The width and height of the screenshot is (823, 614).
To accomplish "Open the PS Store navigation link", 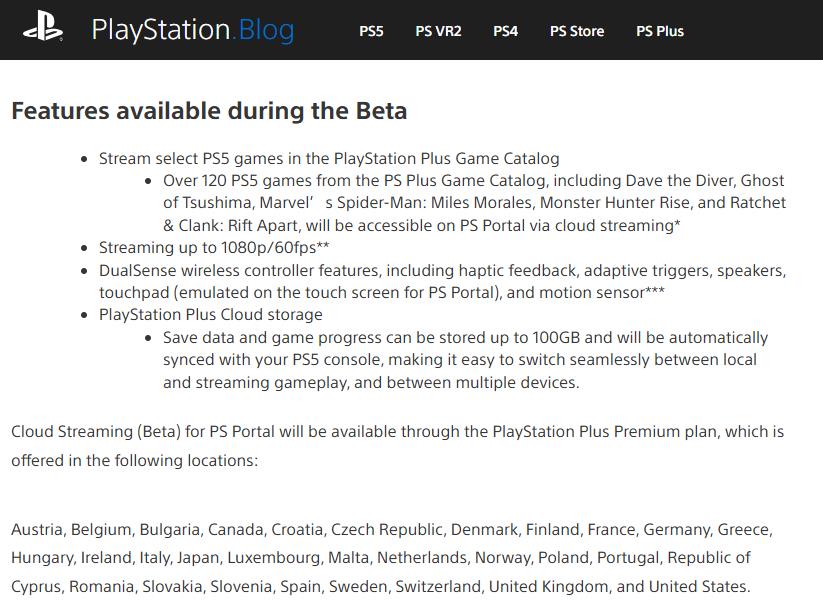I will point(577,31).
